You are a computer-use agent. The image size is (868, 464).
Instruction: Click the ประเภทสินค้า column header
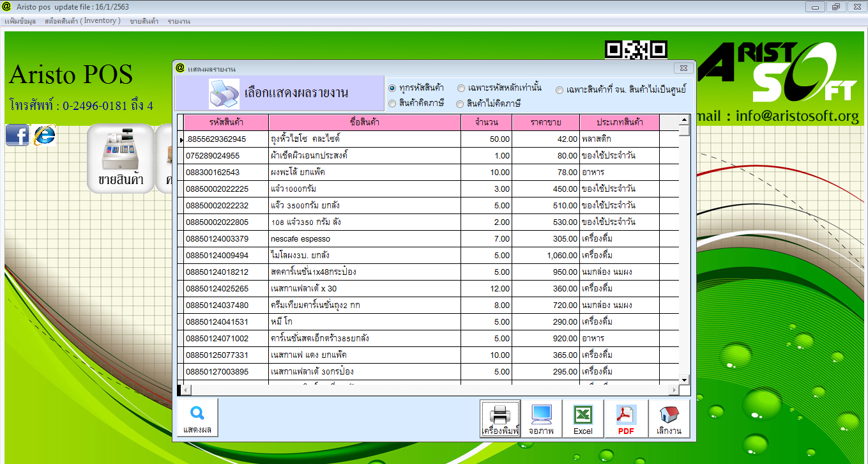click(x=620, y=122)
